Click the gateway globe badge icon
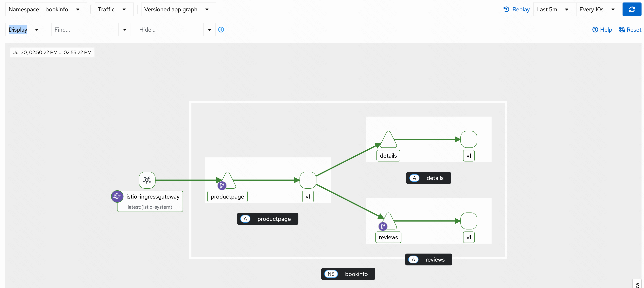This screenshot has height=288, width=644. 117,196
